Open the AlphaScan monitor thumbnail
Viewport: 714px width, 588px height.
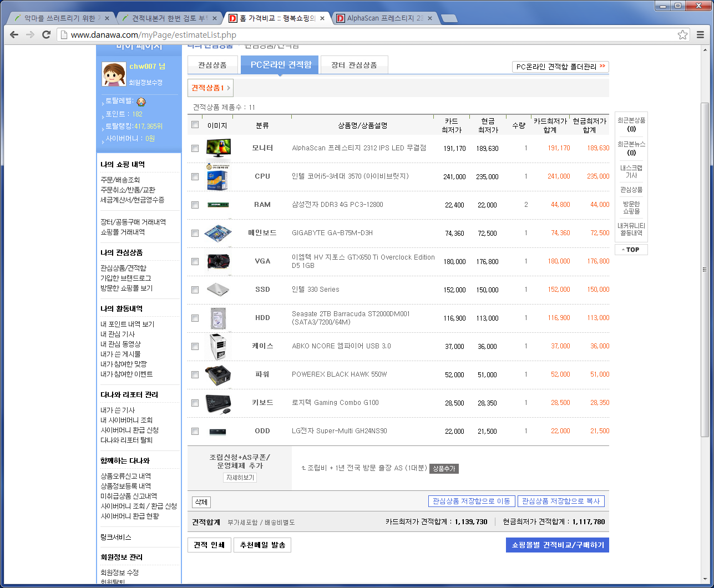coord(218,148)
